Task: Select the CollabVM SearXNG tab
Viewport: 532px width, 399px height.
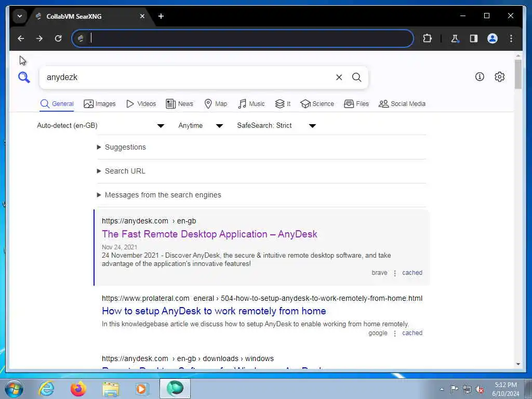Action: click(90, 16)
